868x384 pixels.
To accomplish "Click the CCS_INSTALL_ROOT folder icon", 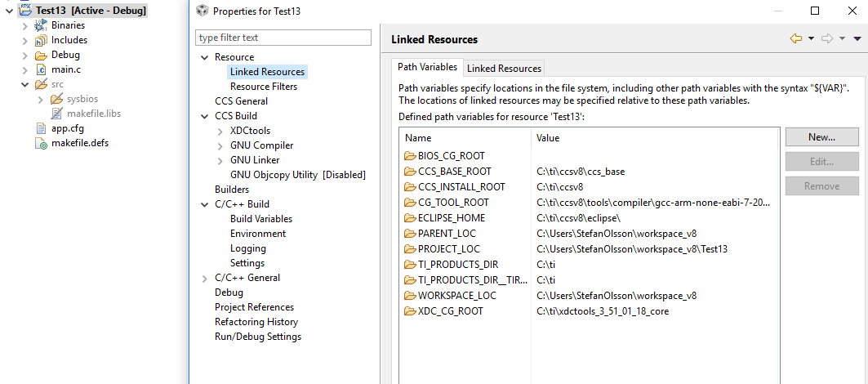I will tap(410, 187).
